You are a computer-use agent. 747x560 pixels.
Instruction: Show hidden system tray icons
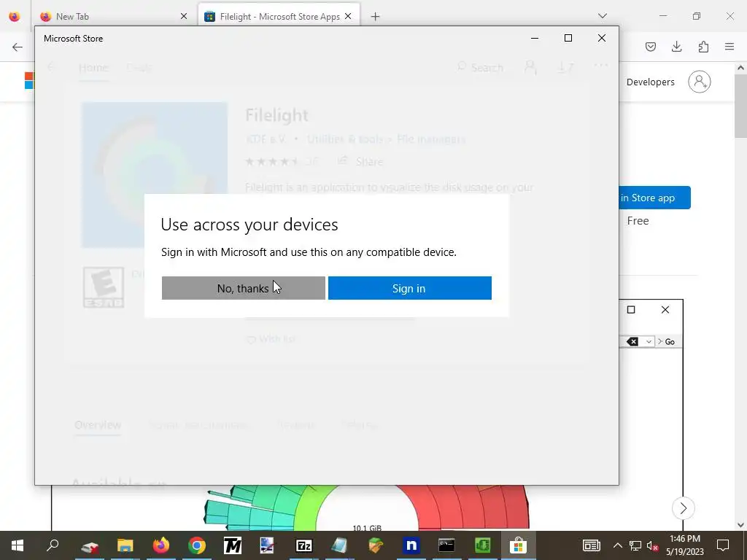pos(617,545)
